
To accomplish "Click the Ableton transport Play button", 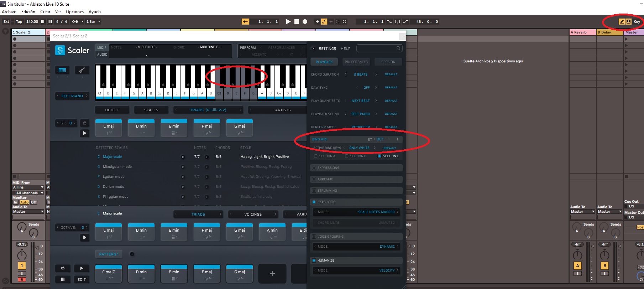I will coord(288,21).
